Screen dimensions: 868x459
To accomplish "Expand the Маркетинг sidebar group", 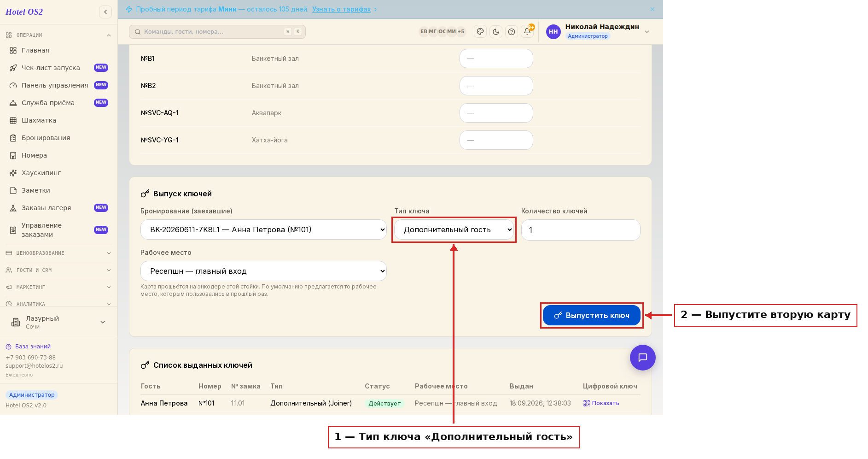I will point(58,287).
